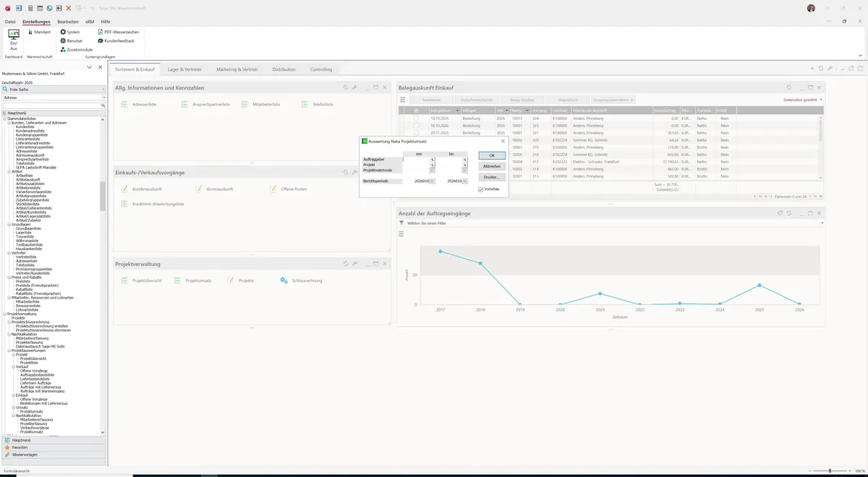Toggle the Vorschau checkbox
Viewport: 868px width, 477px height.
coord(480,189)
